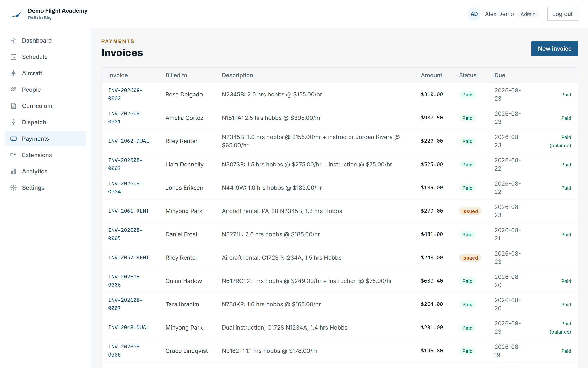588x368 pixels.
Task: Click the Alex Demo user name
Action: 499,14
